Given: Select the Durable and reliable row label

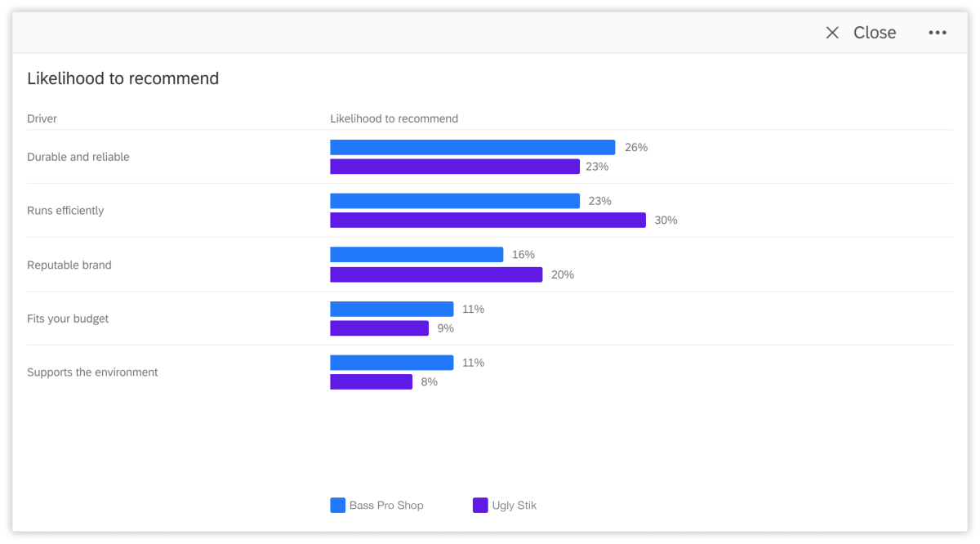Looking at the screenshot, I should [78, 157].
